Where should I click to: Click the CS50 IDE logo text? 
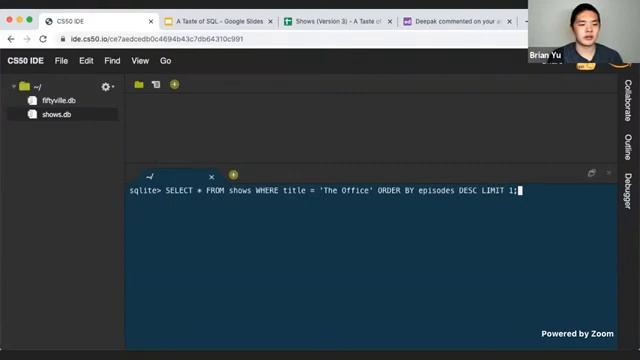click(25, 61)
